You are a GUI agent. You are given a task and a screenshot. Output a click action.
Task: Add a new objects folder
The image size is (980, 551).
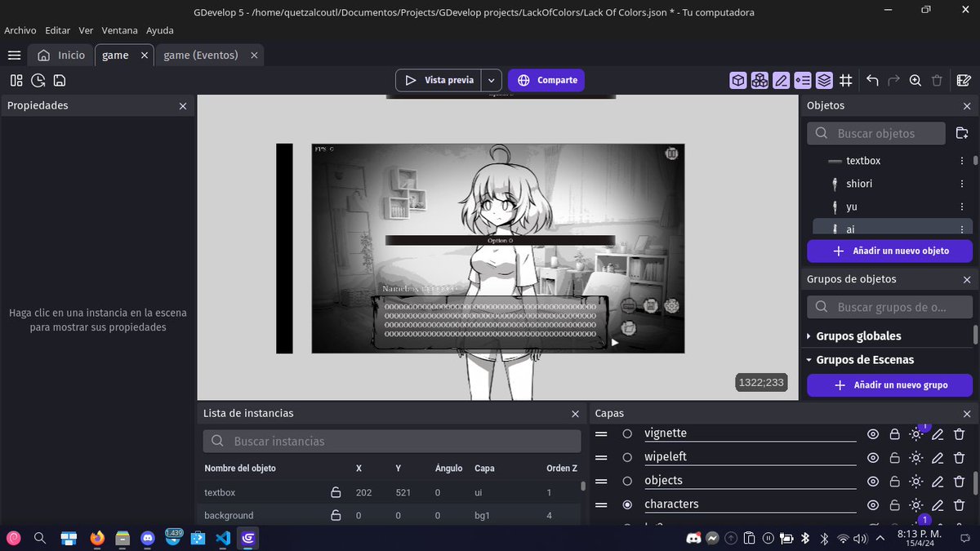pyautogui.click(x=962, y=133)
